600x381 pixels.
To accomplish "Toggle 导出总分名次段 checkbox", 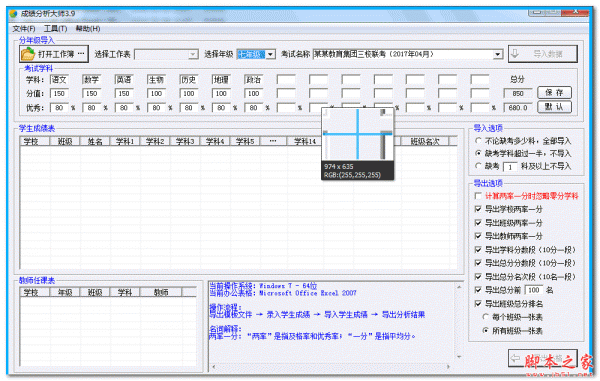I will click(478, 277).
